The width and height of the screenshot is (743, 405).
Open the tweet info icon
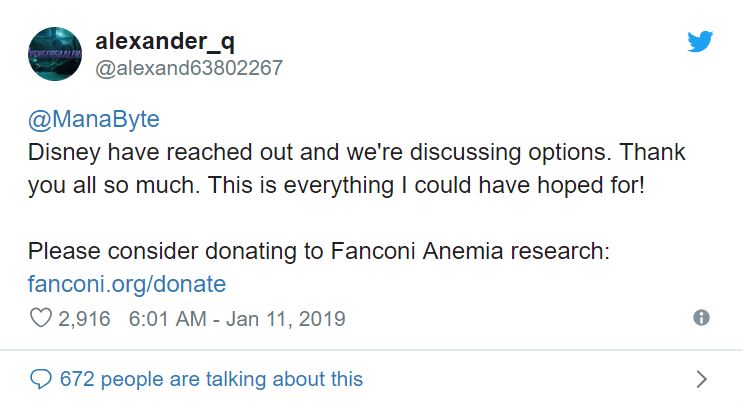click(x=701, y=317)
